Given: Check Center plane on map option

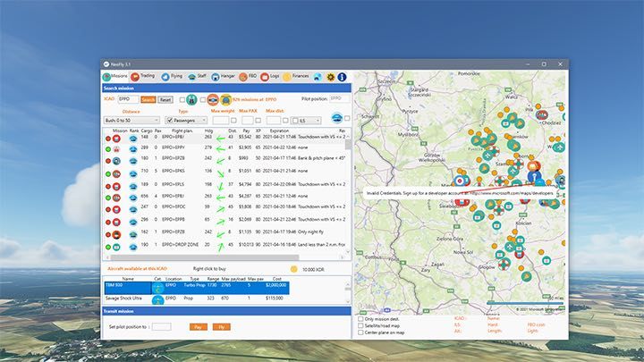Looking at the screenshot, I should [x=360, y=331].
